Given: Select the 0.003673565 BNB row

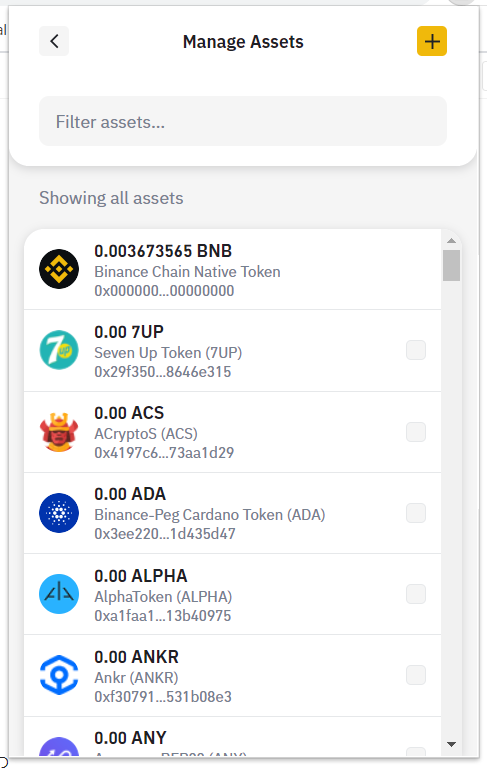Looking at the screenshot, I should (233, 269).
